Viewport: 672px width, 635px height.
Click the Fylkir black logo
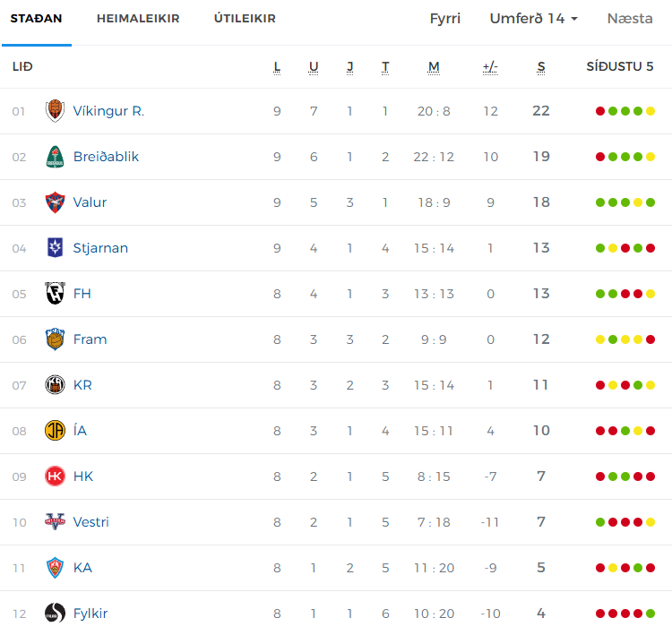click(x=55, y=614)
